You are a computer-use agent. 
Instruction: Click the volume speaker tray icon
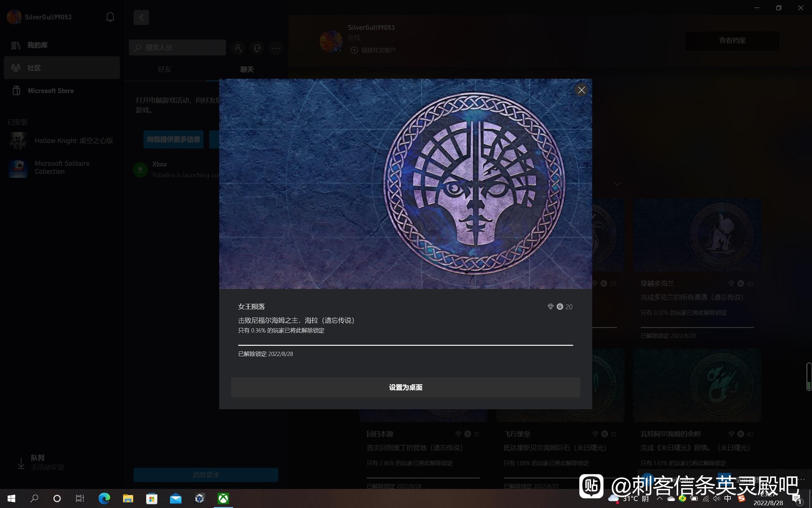(717, 499)
